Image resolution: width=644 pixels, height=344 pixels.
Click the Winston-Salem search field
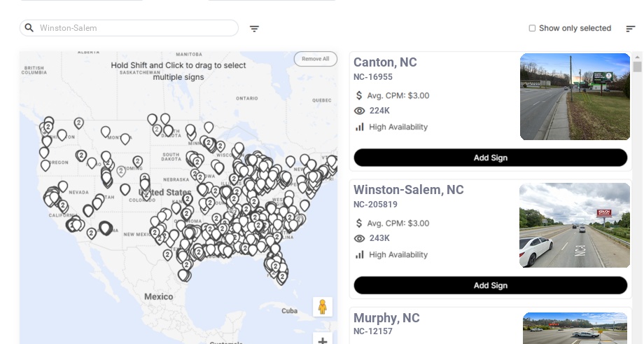pyautogui.click(x=136, y=28)
